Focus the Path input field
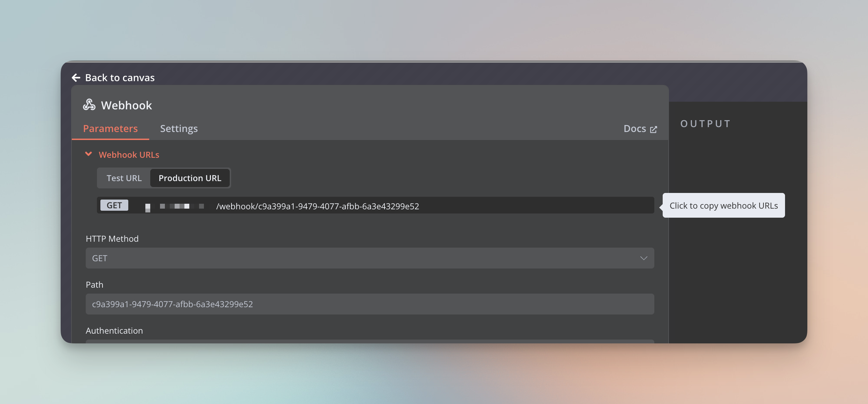Viewport: 868px width, 404px height. [x=370, y=304]
